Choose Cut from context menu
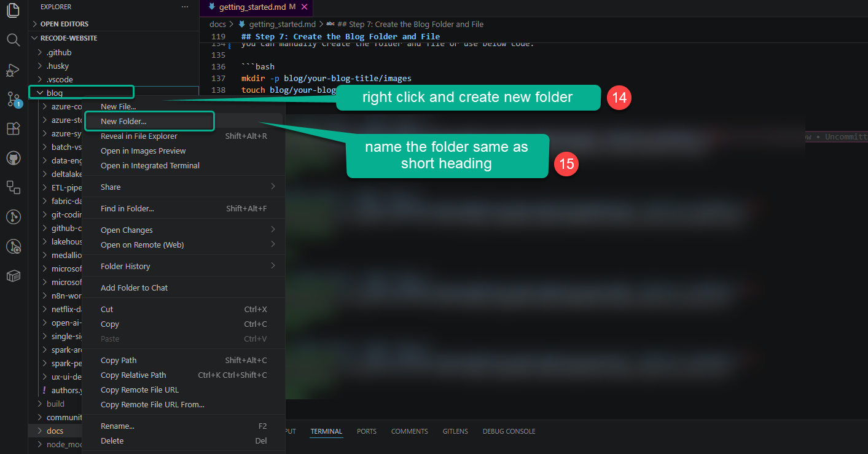Image resolution: width=868 pixels, height=454 pixels. [184, 310]
